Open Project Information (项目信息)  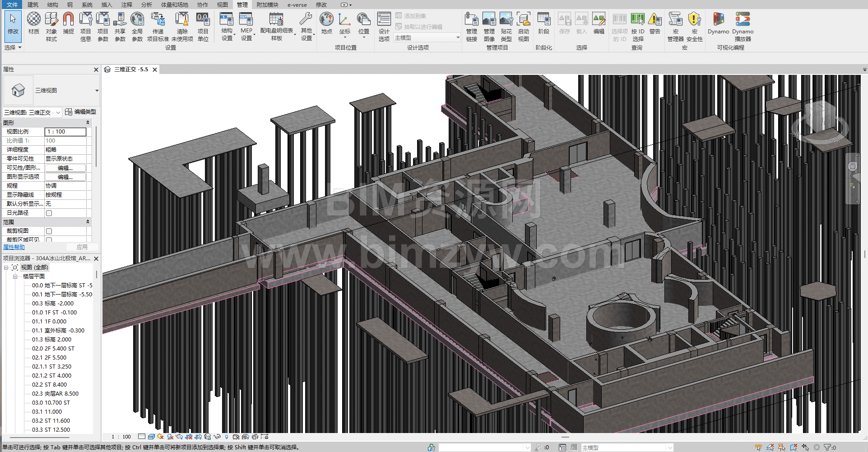tap(86, 27)
